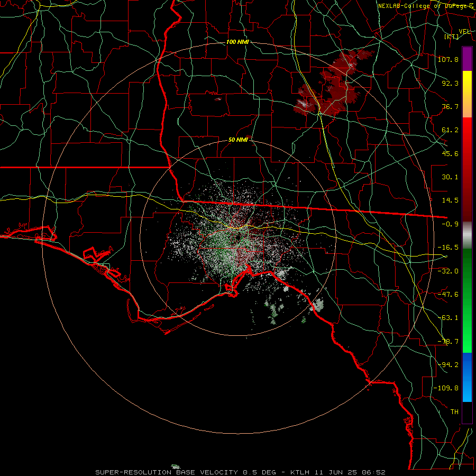Click the -94.2 legend value
Screen dimensions: 476x476
click(x=448, y=364)
